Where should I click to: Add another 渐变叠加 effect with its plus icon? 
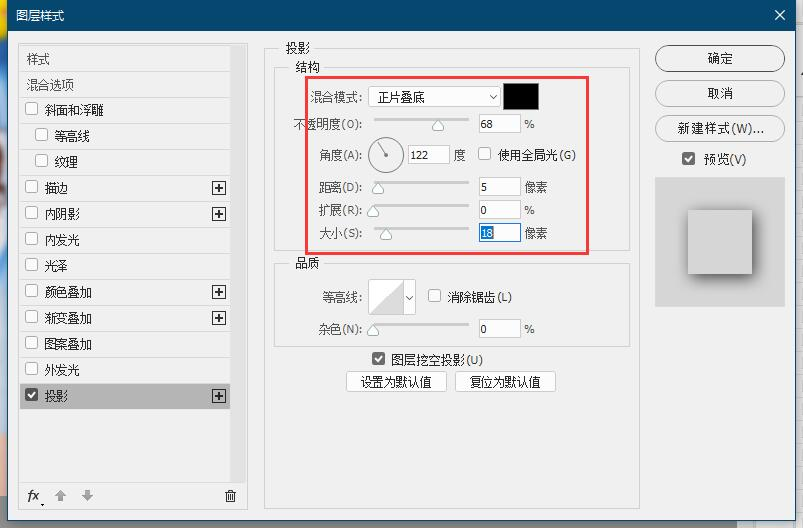pos(219,318)
